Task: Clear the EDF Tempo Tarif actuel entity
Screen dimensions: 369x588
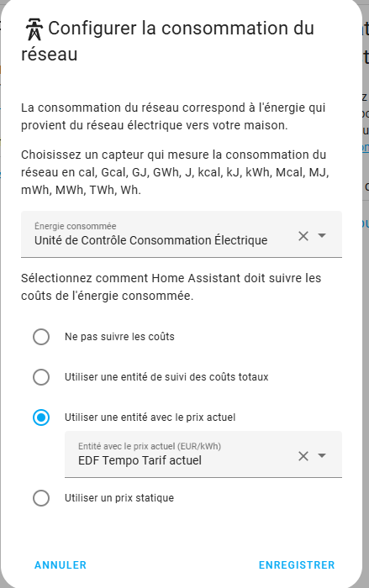Action: click(303, 456)
